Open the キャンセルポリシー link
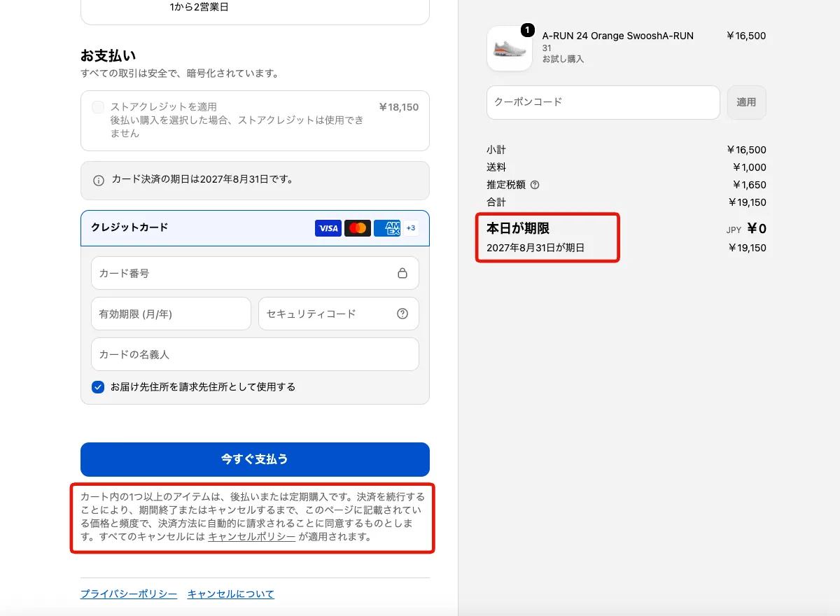Image resolution: width=840 pixels, height=616 pixels. click(x=251, y=537)
